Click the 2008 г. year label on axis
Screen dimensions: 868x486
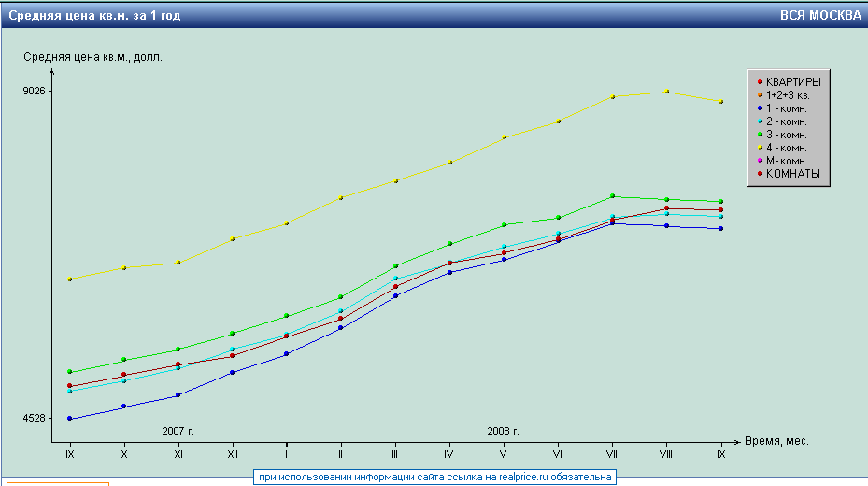point(503,431)
